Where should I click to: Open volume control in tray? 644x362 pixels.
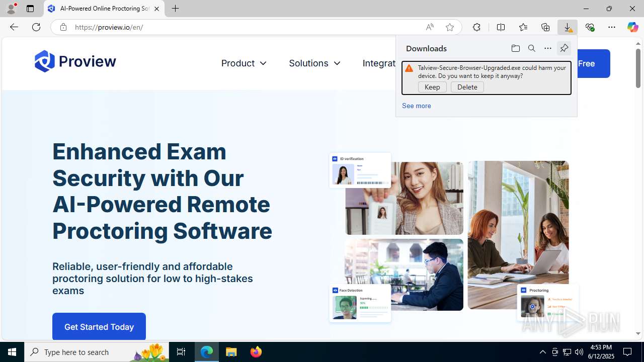(x=579, y=352)
